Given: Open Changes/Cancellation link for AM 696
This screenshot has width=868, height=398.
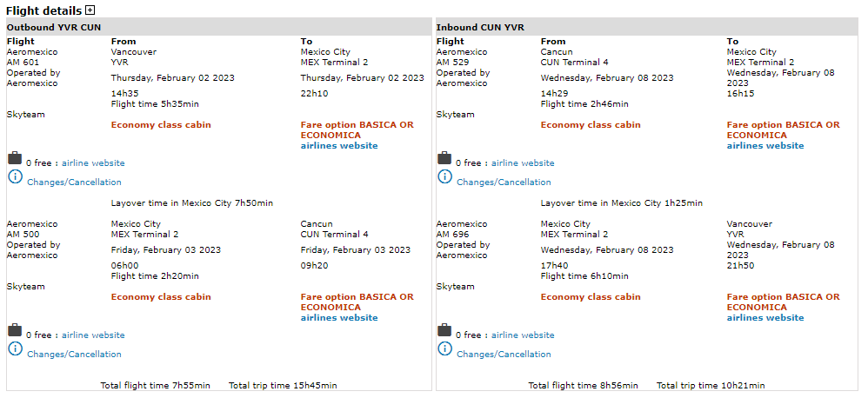Looking at the screenshot, I should pos(504,355).
